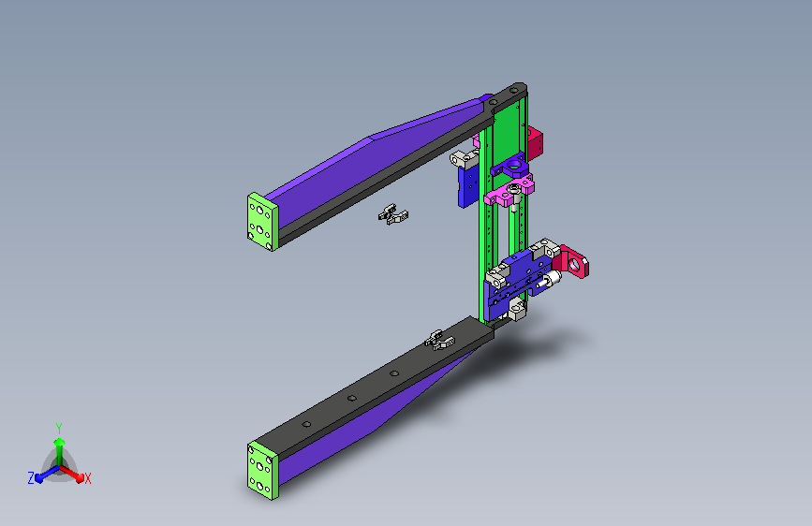
Task: Click the blue Z axis of the triad
Action: [46, 475]
